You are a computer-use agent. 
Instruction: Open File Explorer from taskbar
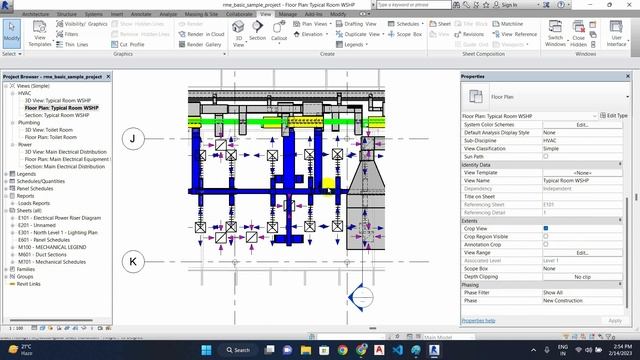pyautogui.click(x=306, y=350)
